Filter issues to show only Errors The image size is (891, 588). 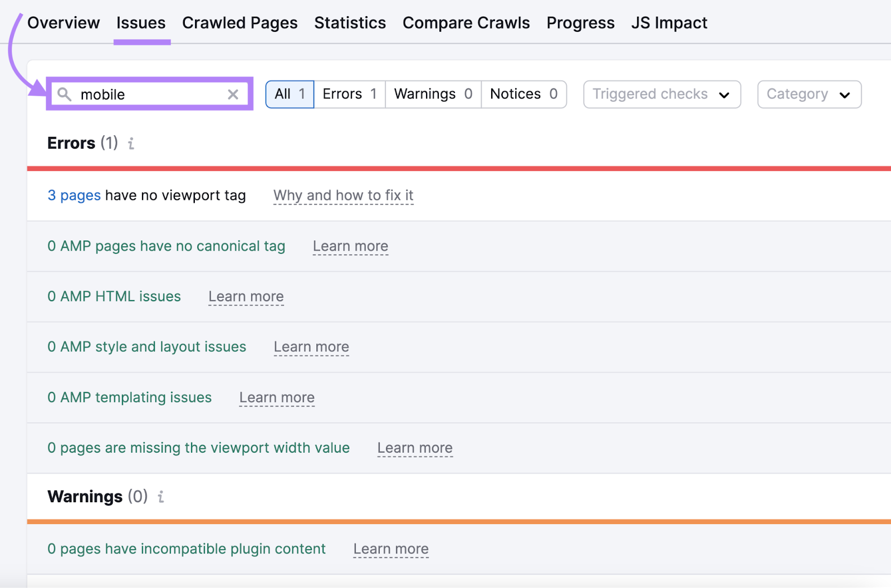click(349, 94)
